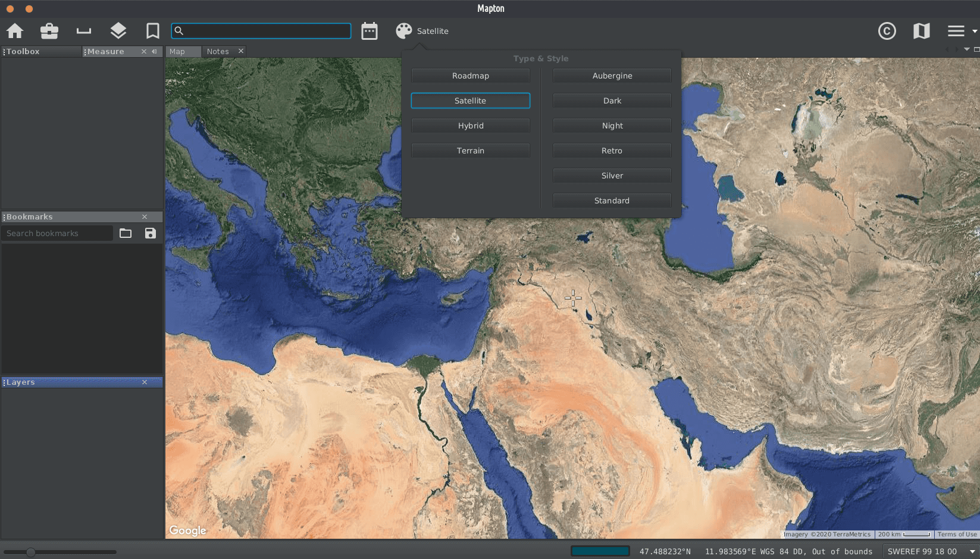Click the zoom slider in status bar
The height and width of the screenshot is (559, 980).
(31, 552)
